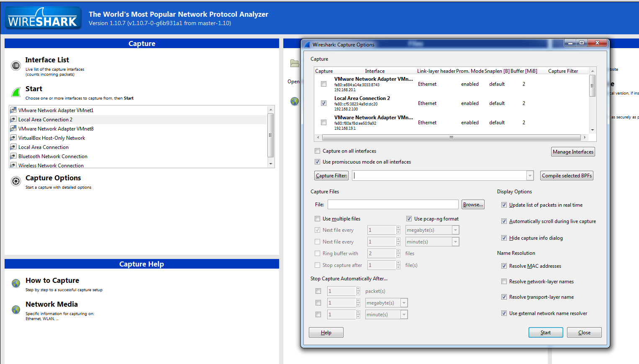The image size is (639, 364).
Task: Click the Network Media globe icon
Action: point(16,310)
